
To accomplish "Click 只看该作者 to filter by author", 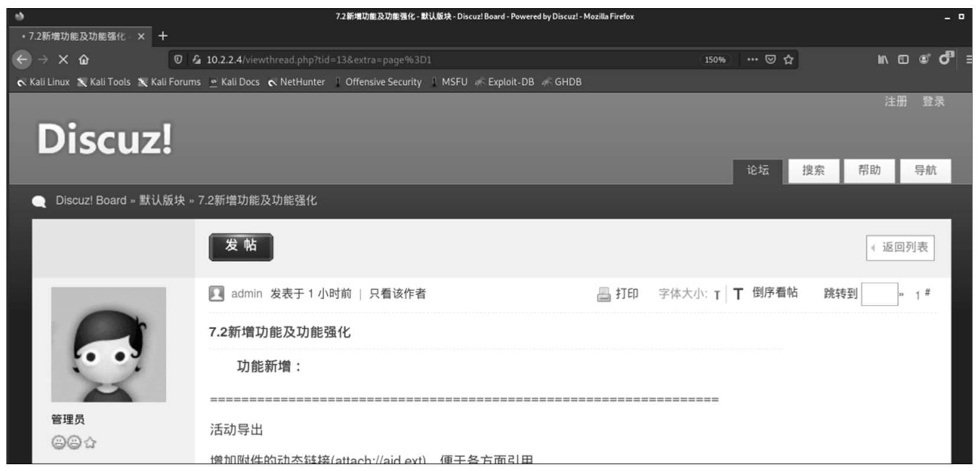I will point(397,293).
